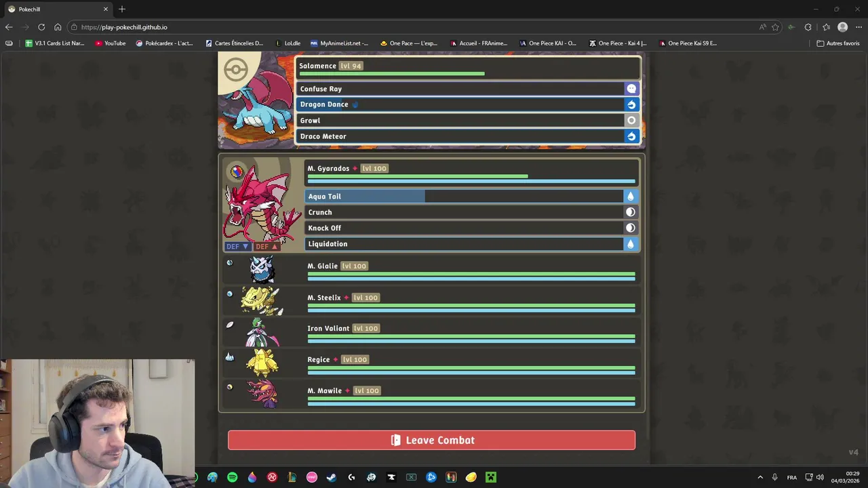Image resolution: width=868 pixels, height=488 pixels.
Task: Click the held item icon above M. Gyarados
Action: tap(236, 172)
